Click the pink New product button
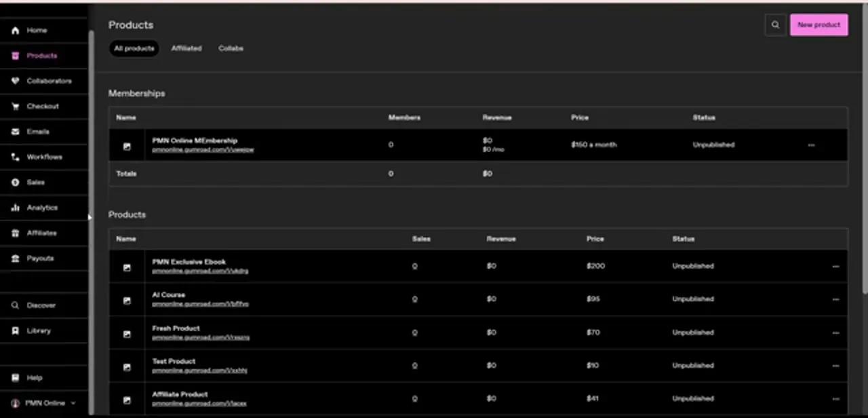This screenshot has height=418, width=868. pyautogui.click(x=818, y=25)
